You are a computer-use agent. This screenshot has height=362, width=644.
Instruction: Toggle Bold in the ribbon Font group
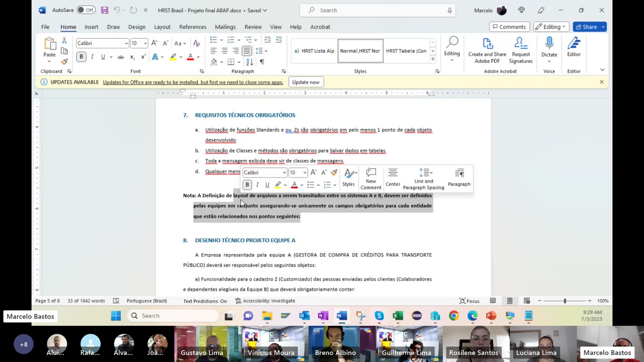81,57
